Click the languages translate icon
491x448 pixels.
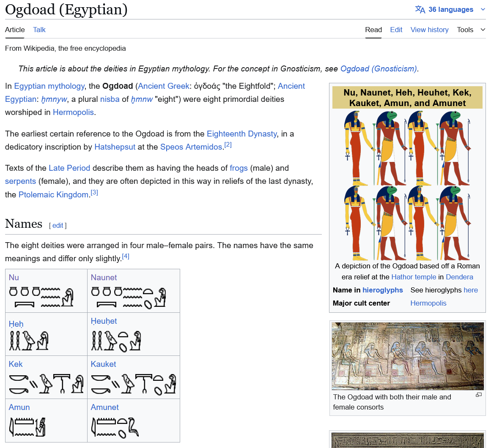[x=420, y=9]
